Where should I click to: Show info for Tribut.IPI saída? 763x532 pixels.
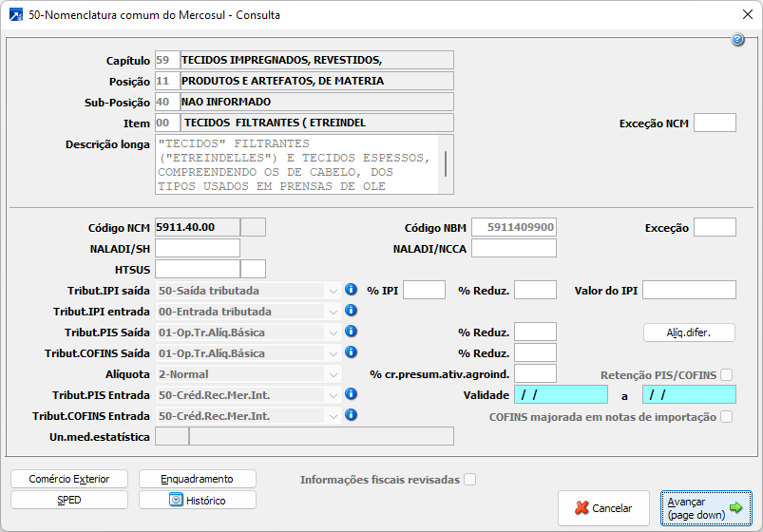coord(351,290)
